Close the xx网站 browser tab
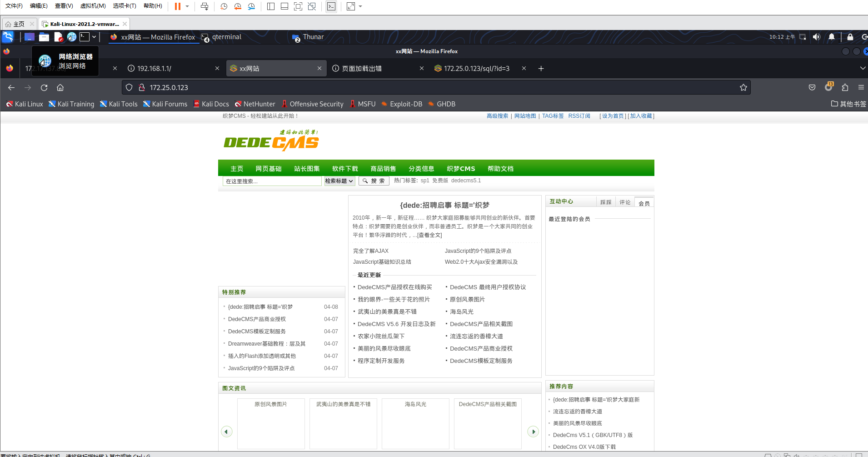This screenshot has height=457, width=868. (x=319, y=68)
